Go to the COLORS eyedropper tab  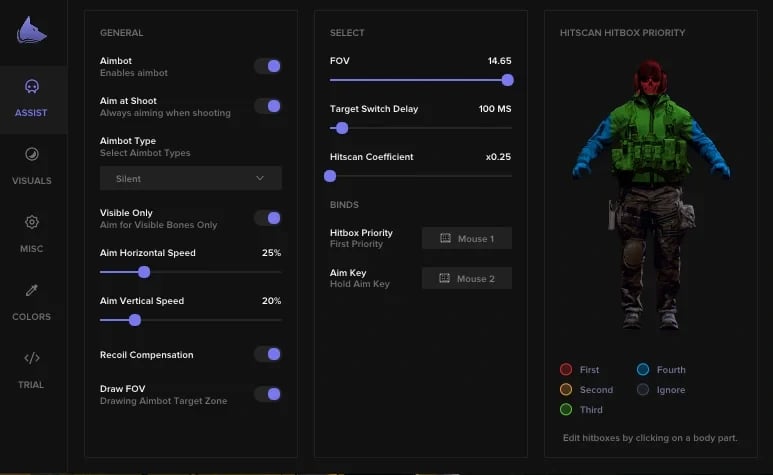32,290
